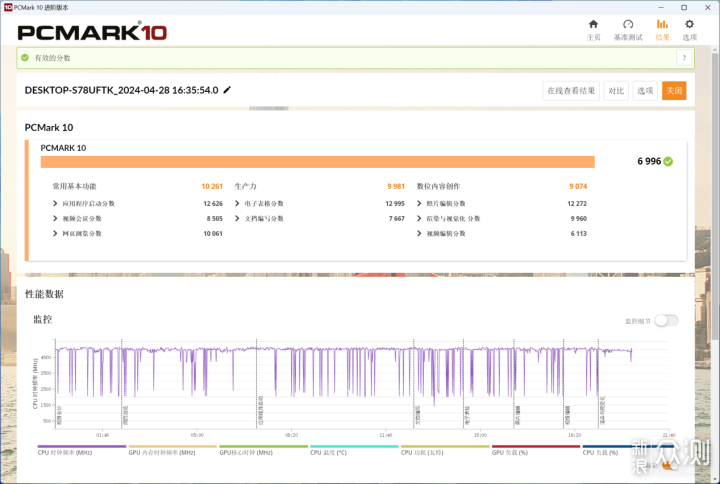Select GPU 负载 (%) legend
The image size is (720, 484).
pos(536,450)
